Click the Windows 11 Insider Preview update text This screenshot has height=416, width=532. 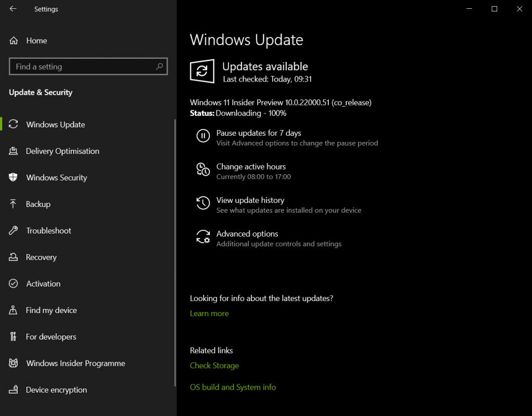coord(280,102)
